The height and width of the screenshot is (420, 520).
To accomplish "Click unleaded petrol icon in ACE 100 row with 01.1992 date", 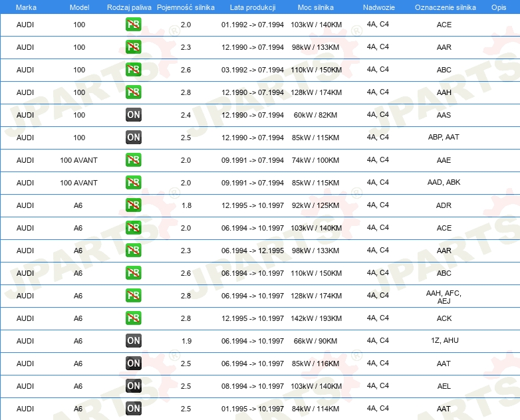I will click(x=133, y=25).
